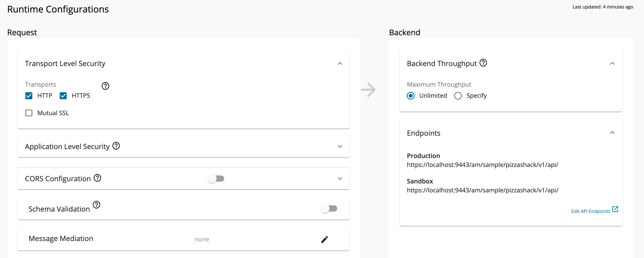Click the Production endpoint URL
Viewport: 644px width, 258px height.
click(482, 165)
